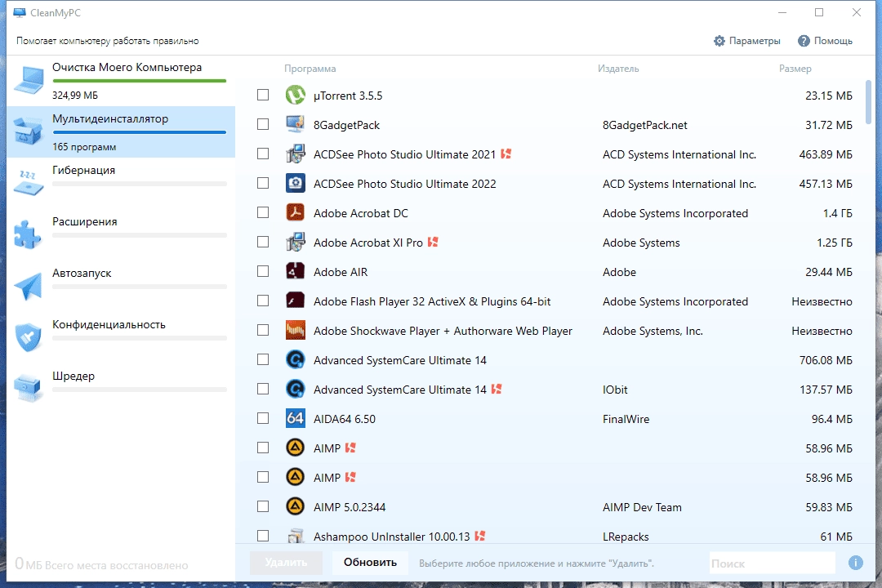Focus the Поиск search field

[x=773, y=563]
